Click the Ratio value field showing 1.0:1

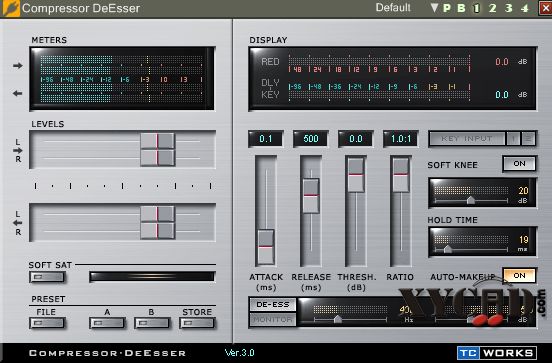401,139
